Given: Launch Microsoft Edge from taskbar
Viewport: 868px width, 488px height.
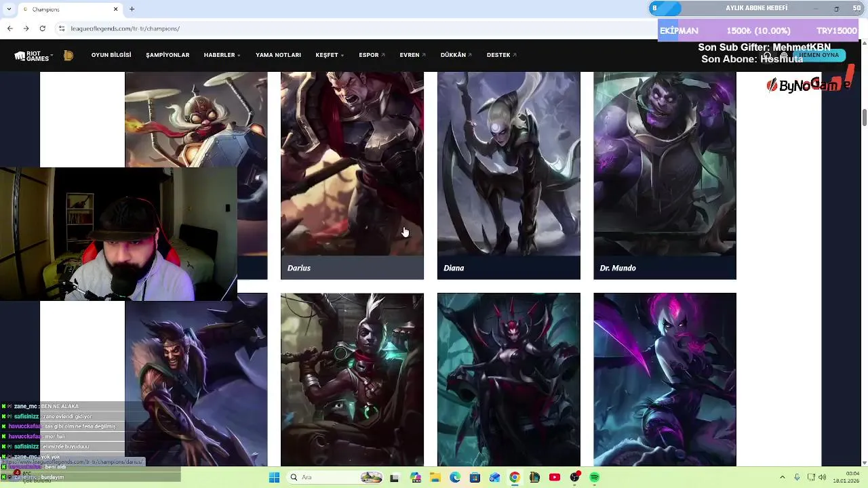Looking at the screenshot, I should [455, 478].
